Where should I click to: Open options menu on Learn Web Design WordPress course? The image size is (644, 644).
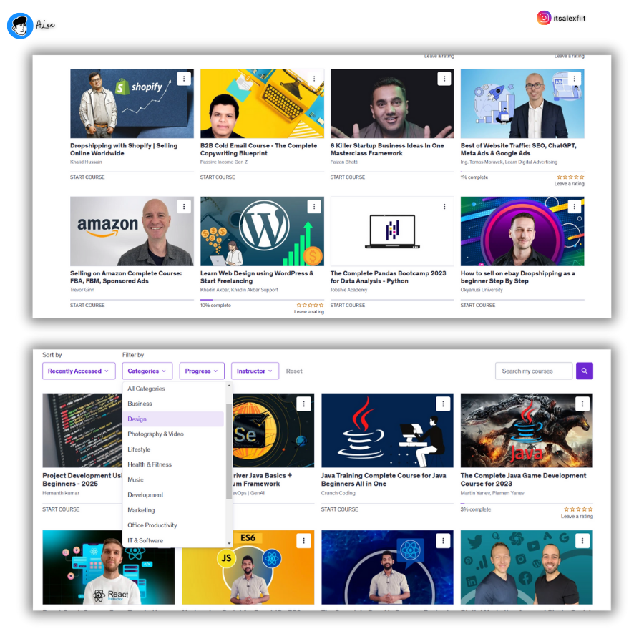[314, 206]
